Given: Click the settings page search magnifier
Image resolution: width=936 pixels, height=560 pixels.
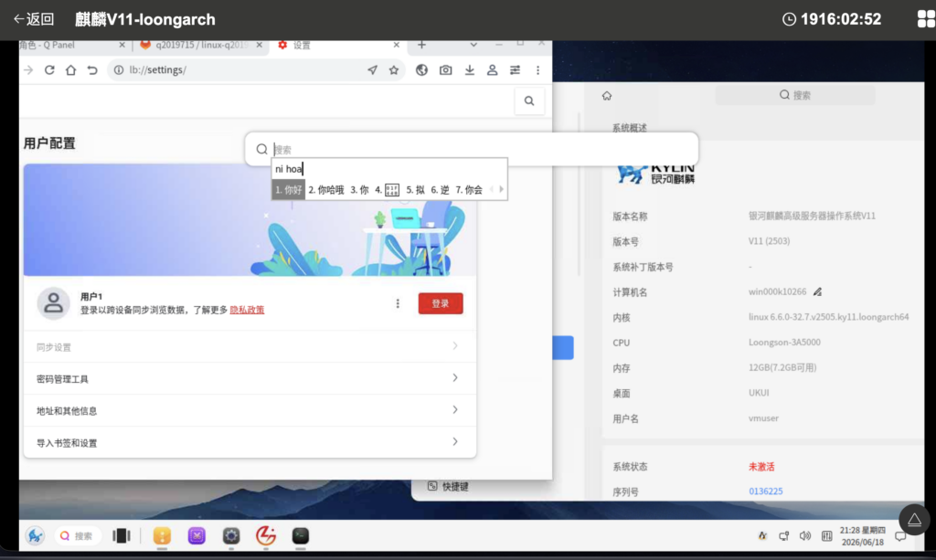Looking at the screenshot, I should tap(529, 100).
